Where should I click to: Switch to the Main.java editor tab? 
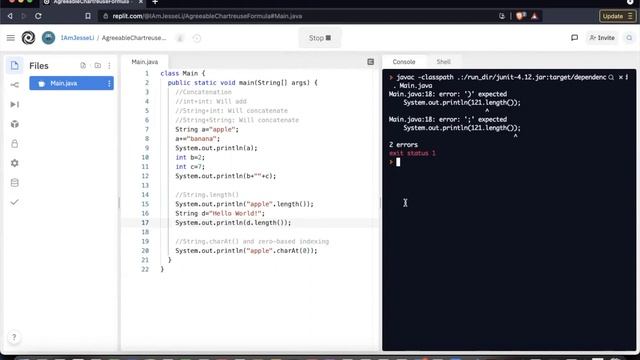145,62
